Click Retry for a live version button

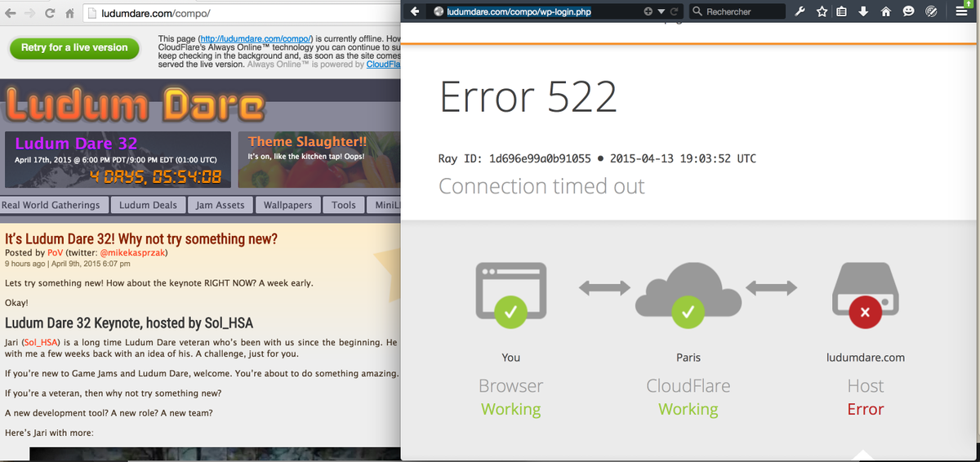click(74, 47)
